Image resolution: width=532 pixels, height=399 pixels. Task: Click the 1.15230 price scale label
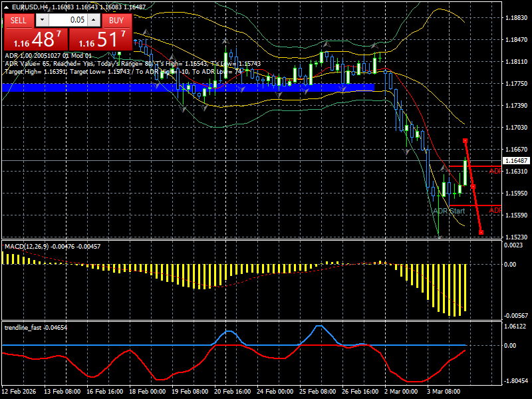pyautogui.click(x=517, y=237)
